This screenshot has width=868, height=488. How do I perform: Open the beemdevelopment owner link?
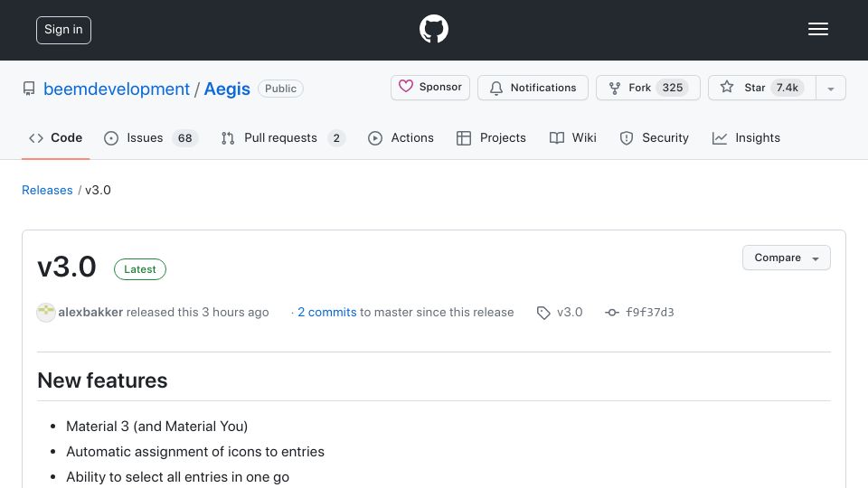(x=117, y=89)
